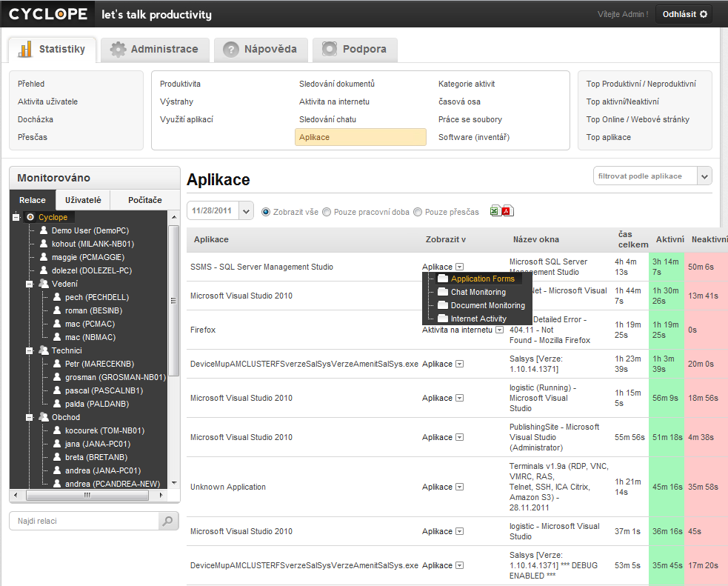
Task: Export the table to PDF icon
Action: 507,211
